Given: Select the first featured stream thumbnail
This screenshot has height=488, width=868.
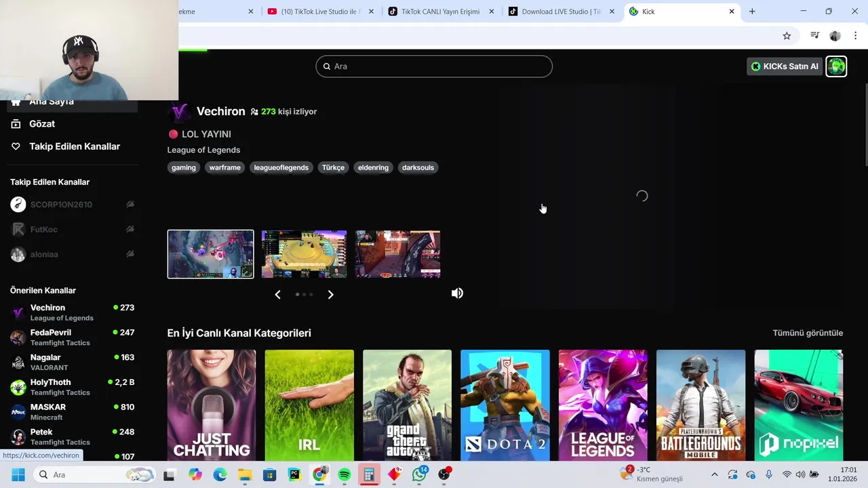Looking at the screenshot, I should 211,254.
